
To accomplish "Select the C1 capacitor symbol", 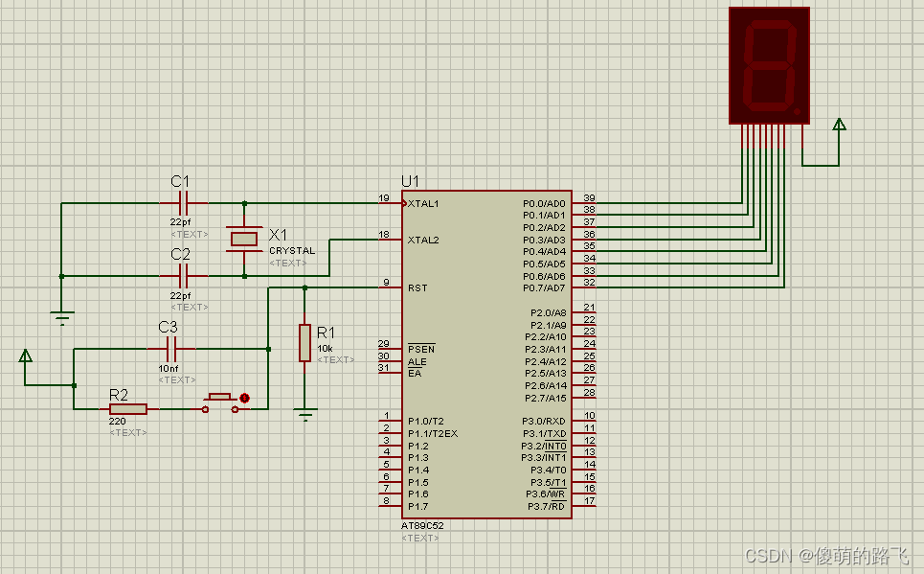I will [x=183, y=203].
